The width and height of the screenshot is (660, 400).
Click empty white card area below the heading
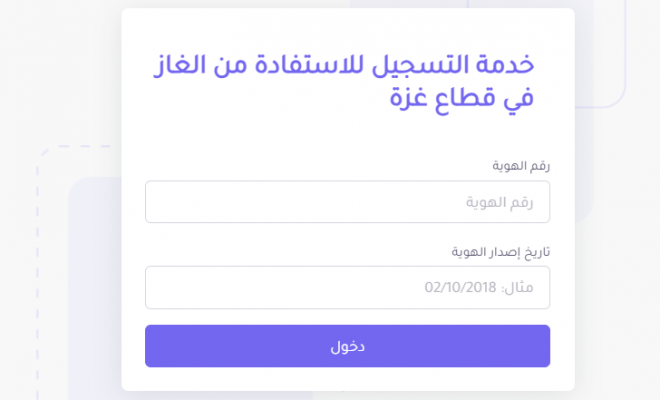point(347,137)
